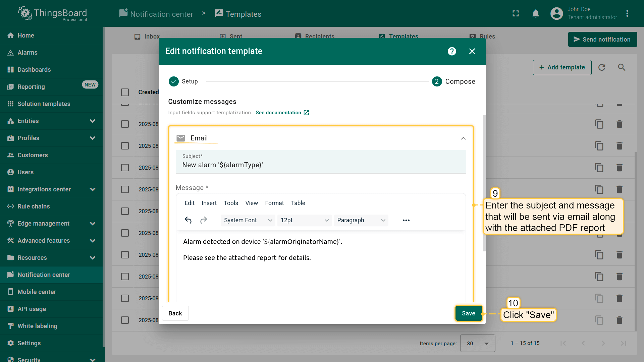Tick the select-all checkbox in table header
Image resolution: width=644 pixels, height=362 pixels.
(x=125, y=92)
